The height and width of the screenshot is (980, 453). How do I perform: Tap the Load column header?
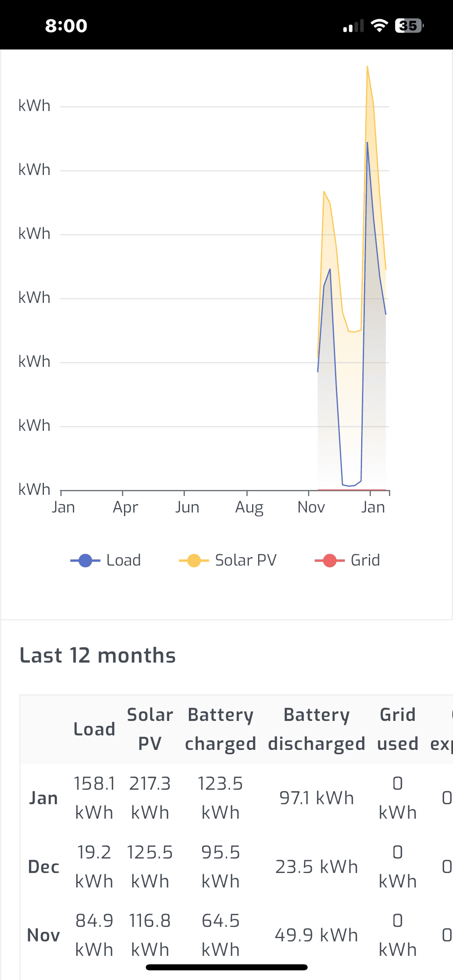94,729
